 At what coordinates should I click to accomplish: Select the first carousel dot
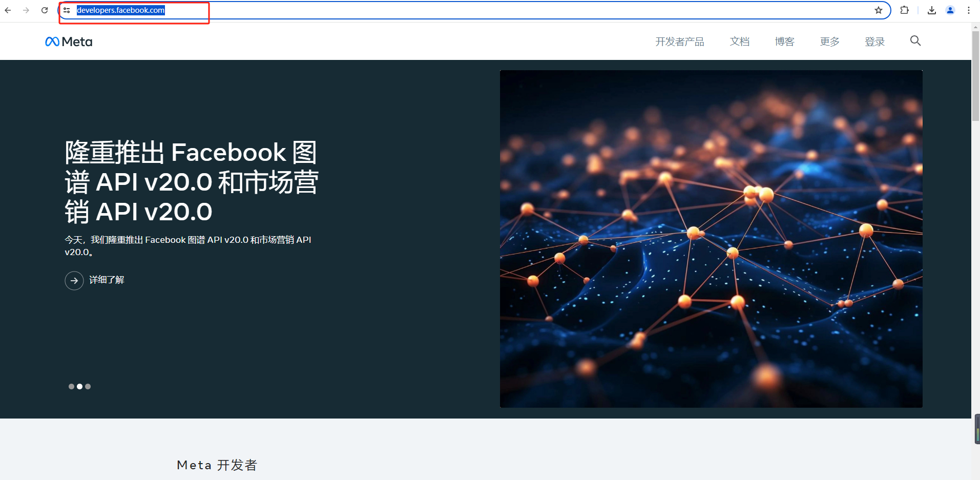coord(71,387)
